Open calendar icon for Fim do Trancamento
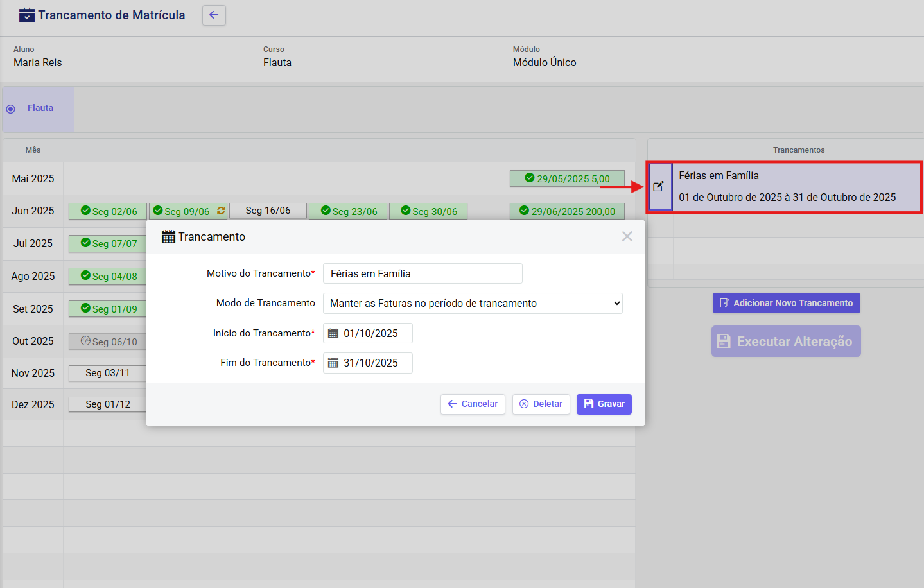Screen dimensions: 924x588 click(x=333, y=363)
